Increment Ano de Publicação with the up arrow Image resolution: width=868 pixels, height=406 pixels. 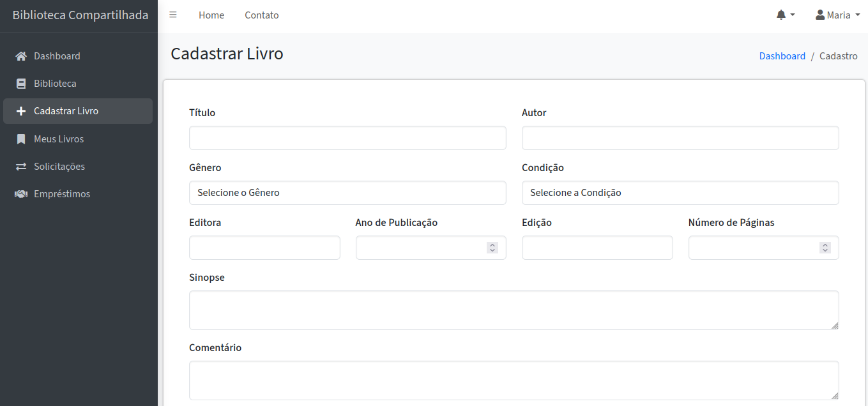[492, 244]
